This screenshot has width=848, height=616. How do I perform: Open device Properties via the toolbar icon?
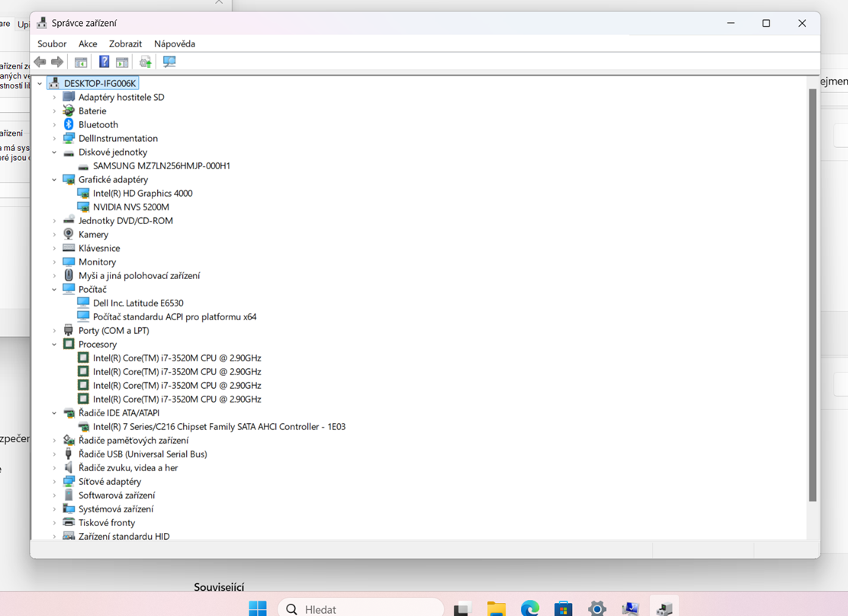click(122, 62)
